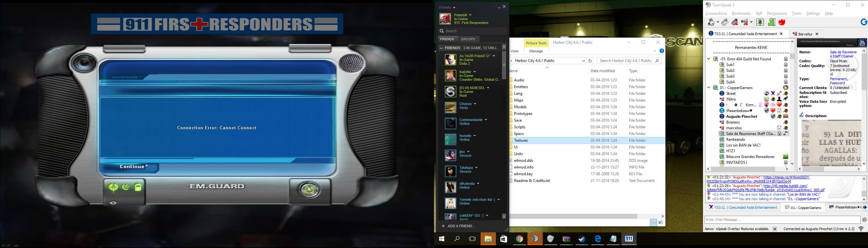This screenshot has width=868, height=248.
Task: Click the Steam Friends search box
Action: click(472, 31)
